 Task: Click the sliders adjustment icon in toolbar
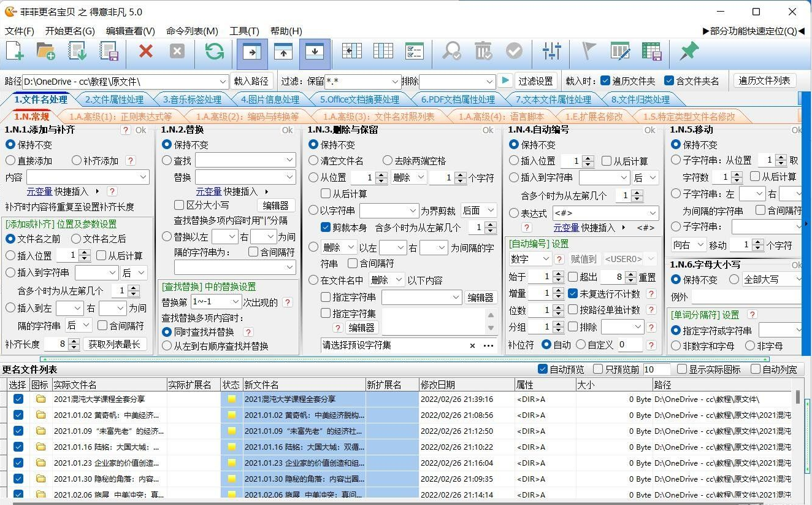(x=551, y=52)
